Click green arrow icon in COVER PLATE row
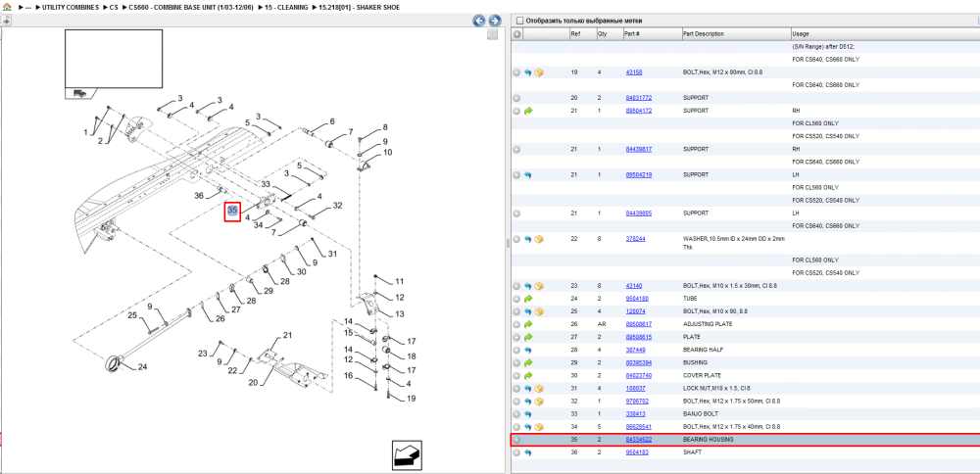 527,375
